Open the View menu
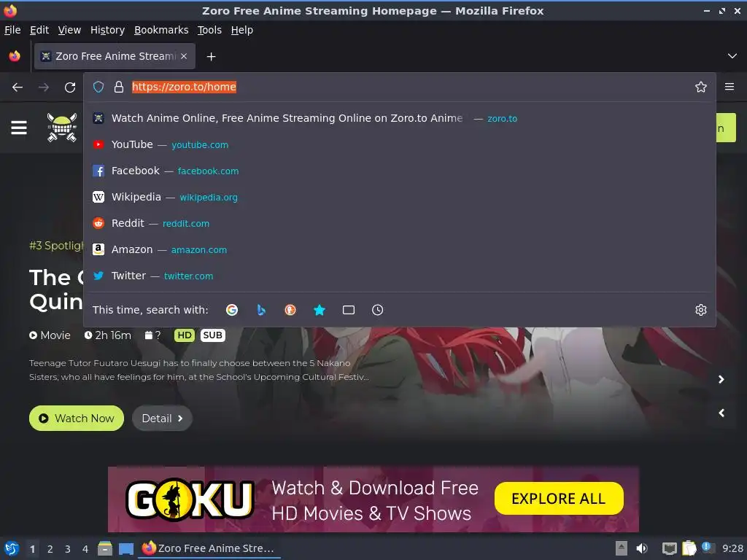 pos(69,30)
